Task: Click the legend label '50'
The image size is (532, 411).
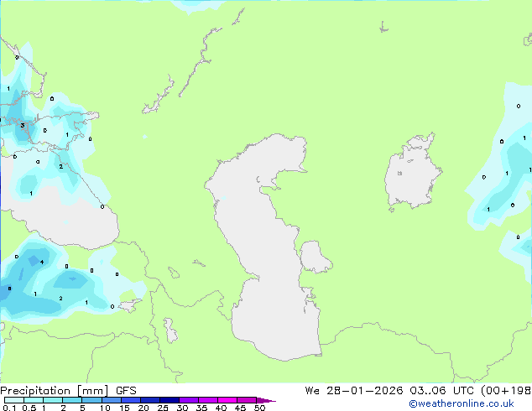Action: click(259, 408)
